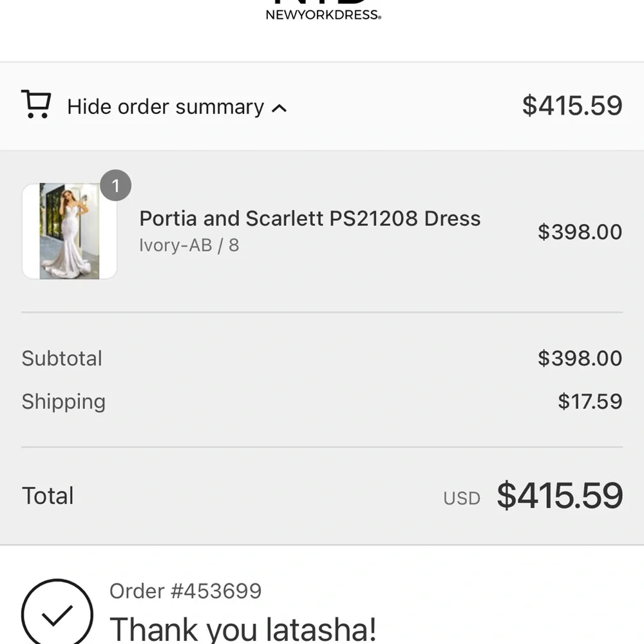The image size is (644, 644).
Task: Click the quantity badge on the dress image
Action: (116, 186)
